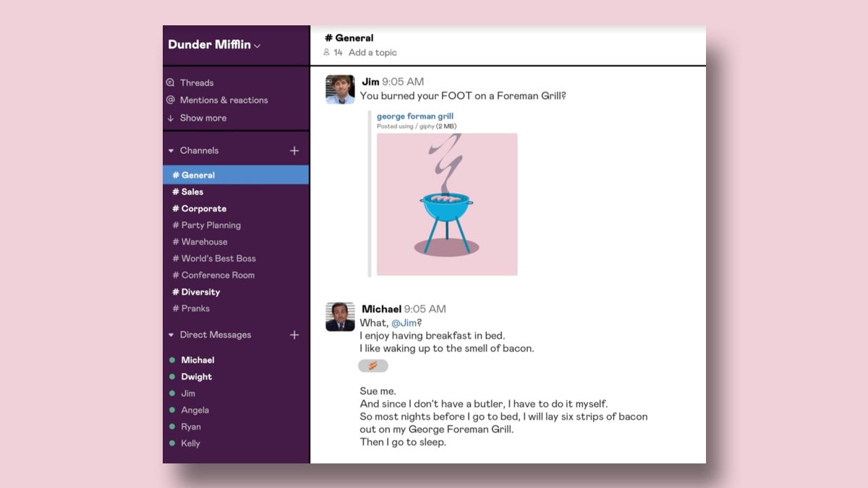The width and height of the screenshot is (868, 488).
Task: Toggle the bacon emoji reaction
Action: [373, 366]
